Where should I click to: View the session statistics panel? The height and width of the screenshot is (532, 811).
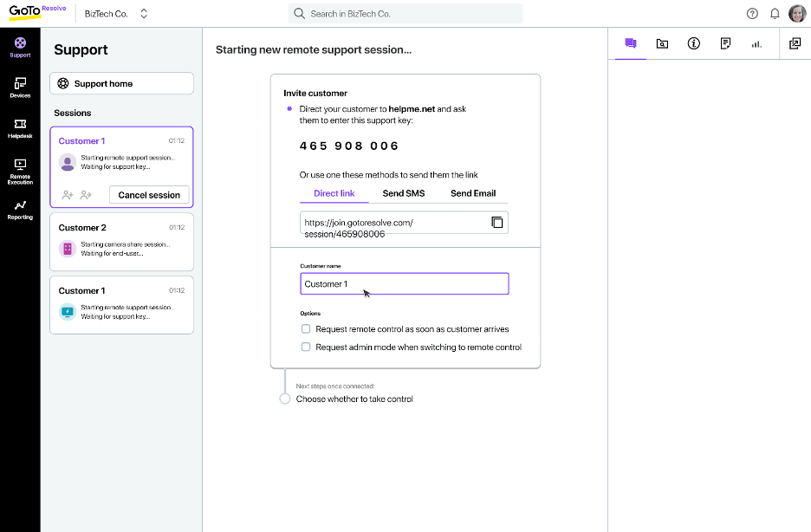tap(756, 42)
